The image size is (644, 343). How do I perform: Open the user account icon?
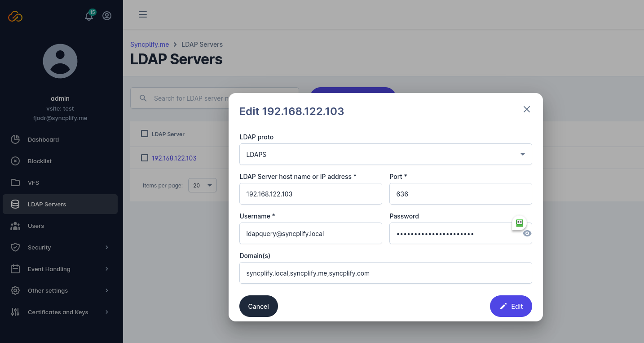(x=107, y=16)
